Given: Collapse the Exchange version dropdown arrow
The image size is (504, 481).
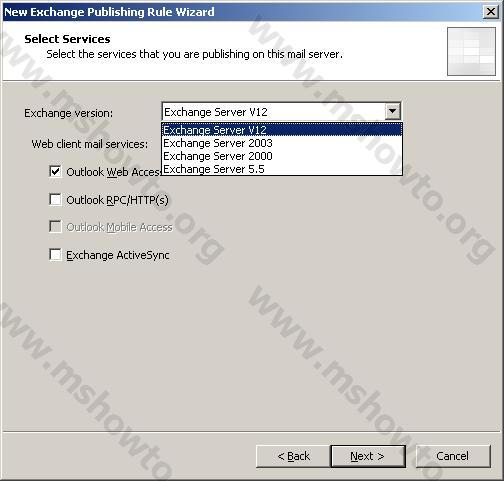Looking at the screenshot, I should click(392, 112).
